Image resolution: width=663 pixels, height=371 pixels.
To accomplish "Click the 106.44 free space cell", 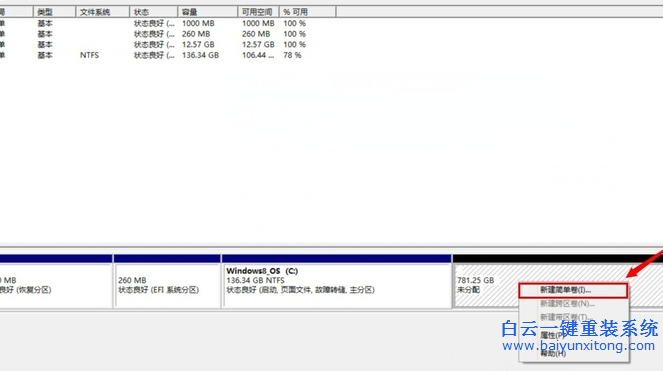I will point(258,55).
